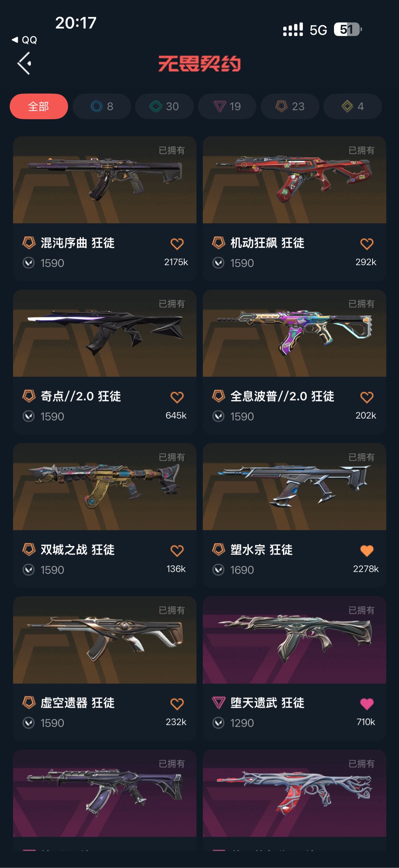Filter by yellow diamond tier 4
399x868 pixels.
pos(352,107)
